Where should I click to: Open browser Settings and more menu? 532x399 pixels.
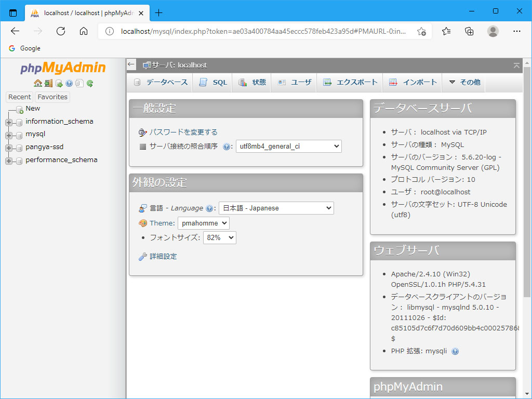517,31
